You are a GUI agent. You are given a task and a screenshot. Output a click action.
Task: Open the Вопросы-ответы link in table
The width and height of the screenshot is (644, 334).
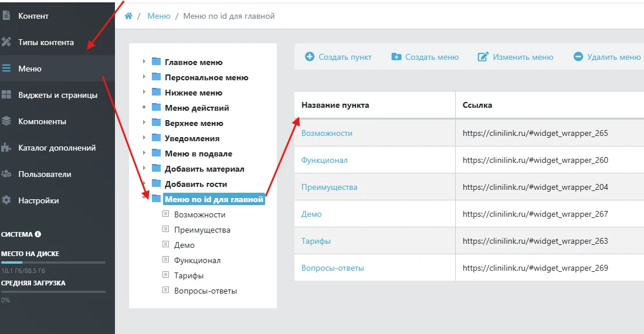click(333, 268)
